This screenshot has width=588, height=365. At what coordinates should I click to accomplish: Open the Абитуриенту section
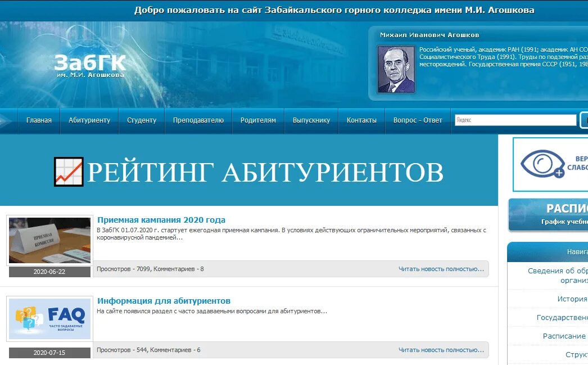90,120
